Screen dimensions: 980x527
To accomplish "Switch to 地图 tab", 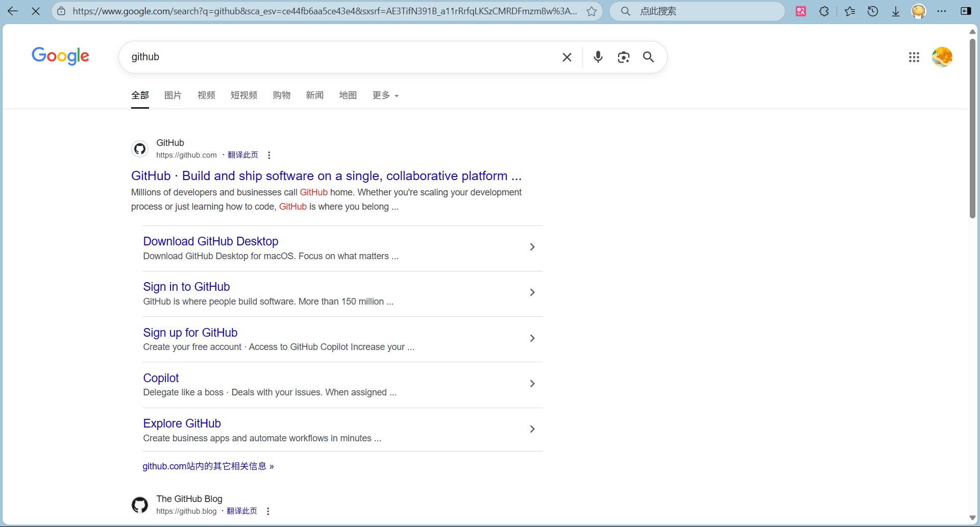I will click(x=348, y=95).
